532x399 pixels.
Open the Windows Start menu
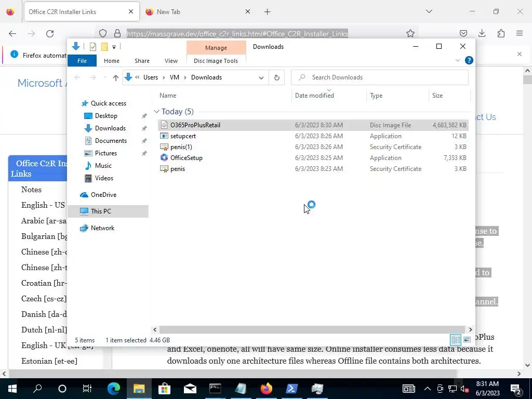12,389
